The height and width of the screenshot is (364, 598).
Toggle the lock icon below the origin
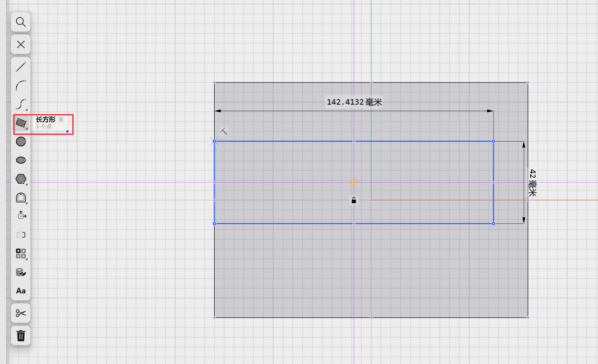354,200
